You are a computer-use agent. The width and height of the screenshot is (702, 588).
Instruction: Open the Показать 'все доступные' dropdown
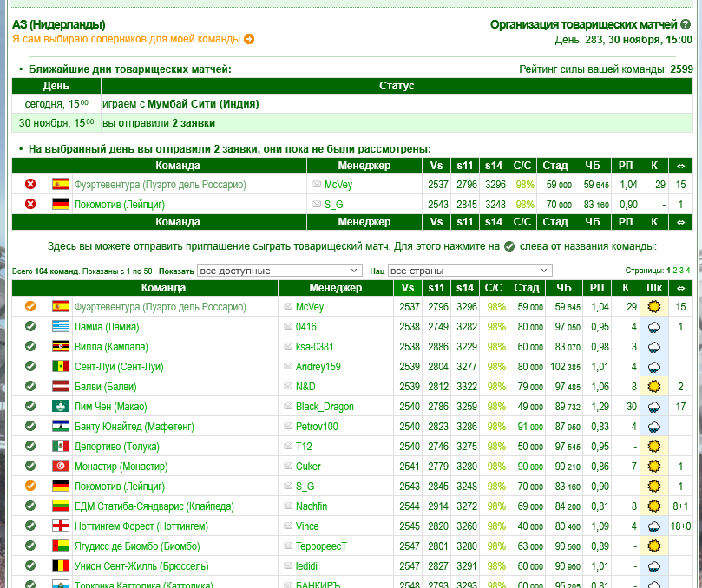click(279, 271)
